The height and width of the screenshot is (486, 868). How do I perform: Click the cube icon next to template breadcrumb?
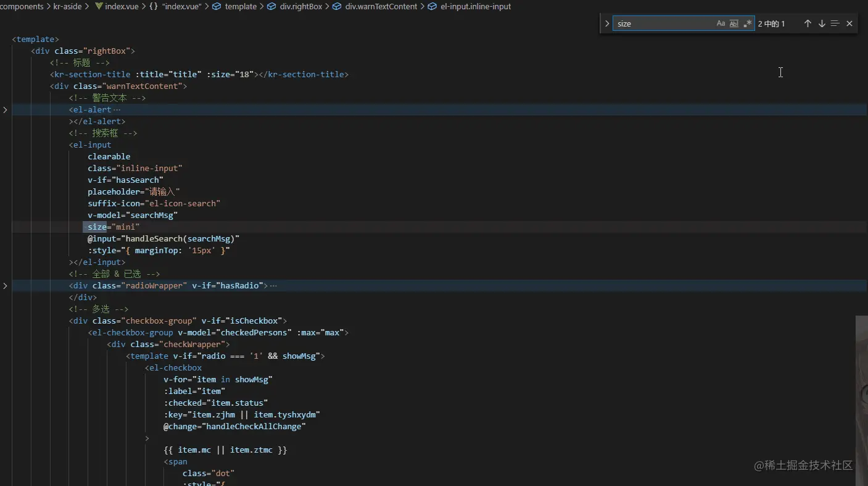(x=216, y=6)
